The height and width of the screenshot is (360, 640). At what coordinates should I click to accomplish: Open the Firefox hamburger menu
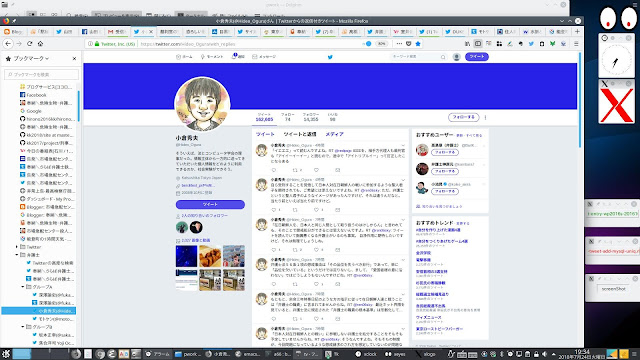click(x=576, y=44)
